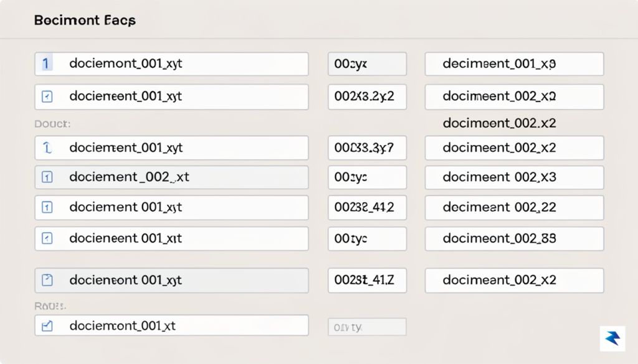This screenshot has width=638, height=364.
Task: Click the 002X3.2y2 value box
Action: tap(367, 96)
